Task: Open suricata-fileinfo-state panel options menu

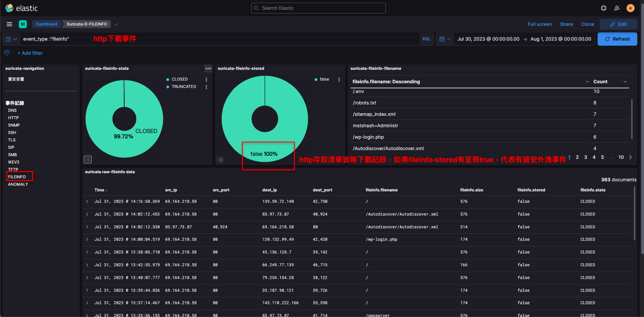Action: (208, 69)
